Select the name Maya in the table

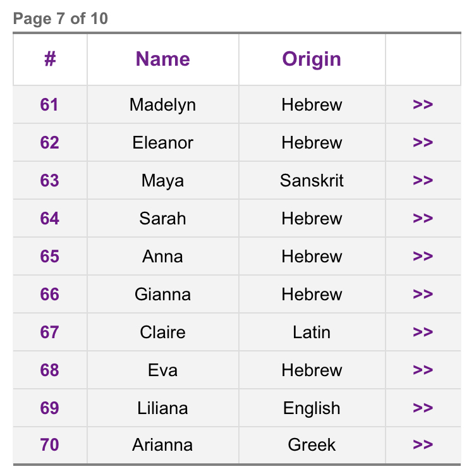coord(162,181)
